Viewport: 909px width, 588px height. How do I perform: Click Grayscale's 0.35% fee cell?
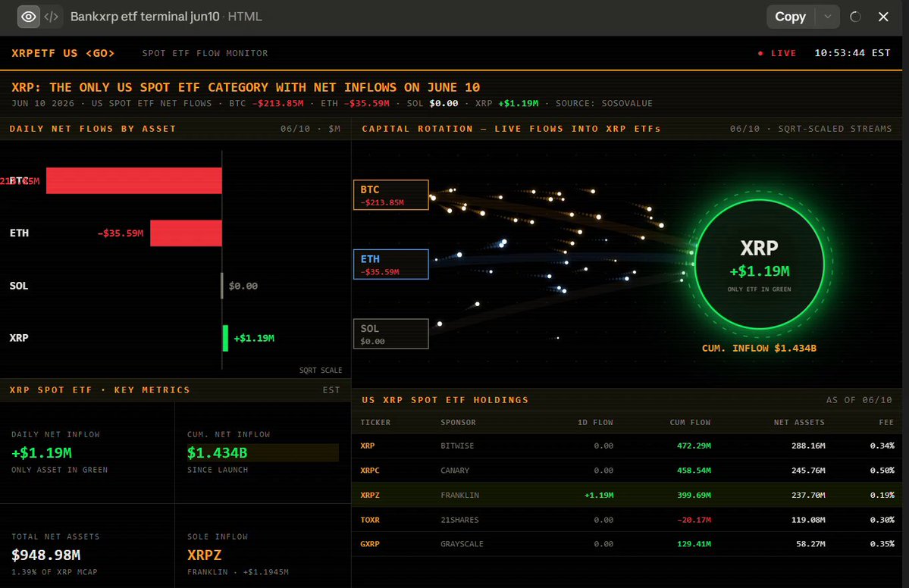tap(882, 544)
